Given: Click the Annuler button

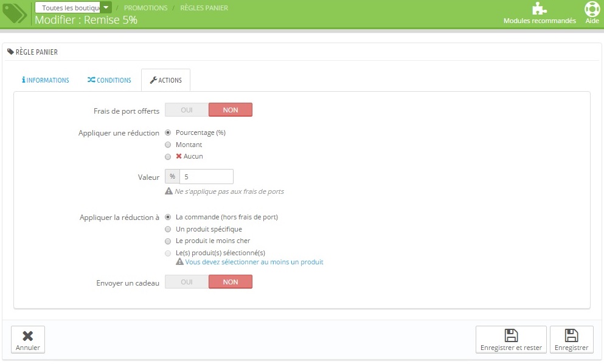Looking at the screenshot, I should (x=28, y=339).
